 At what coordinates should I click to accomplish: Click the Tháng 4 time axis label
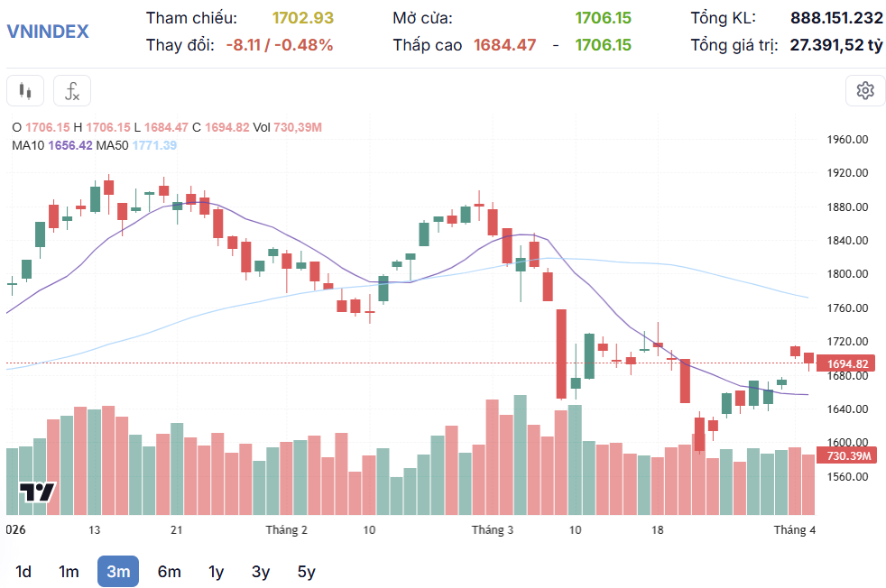tap(794, 530)
